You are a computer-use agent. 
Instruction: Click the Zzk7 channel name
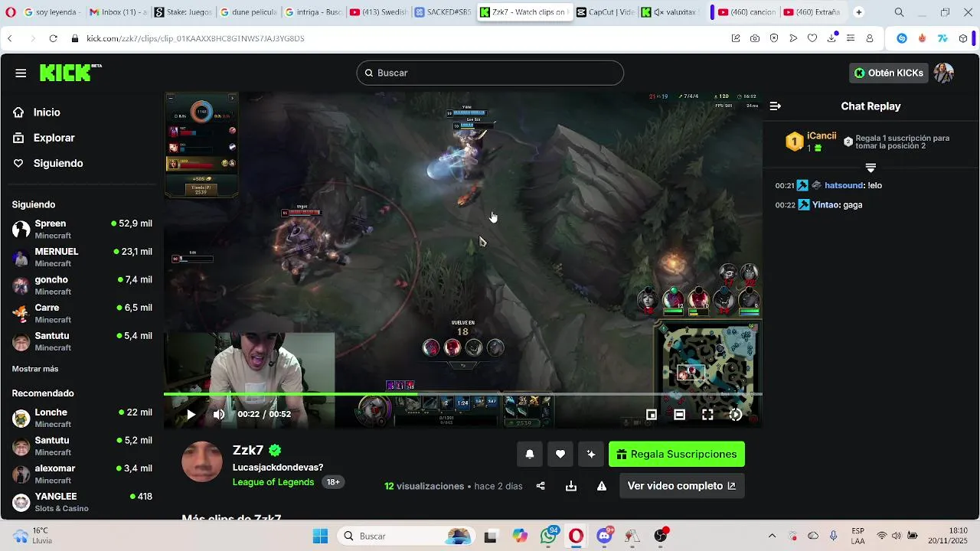pyautogui.click(x=248, y=450)
